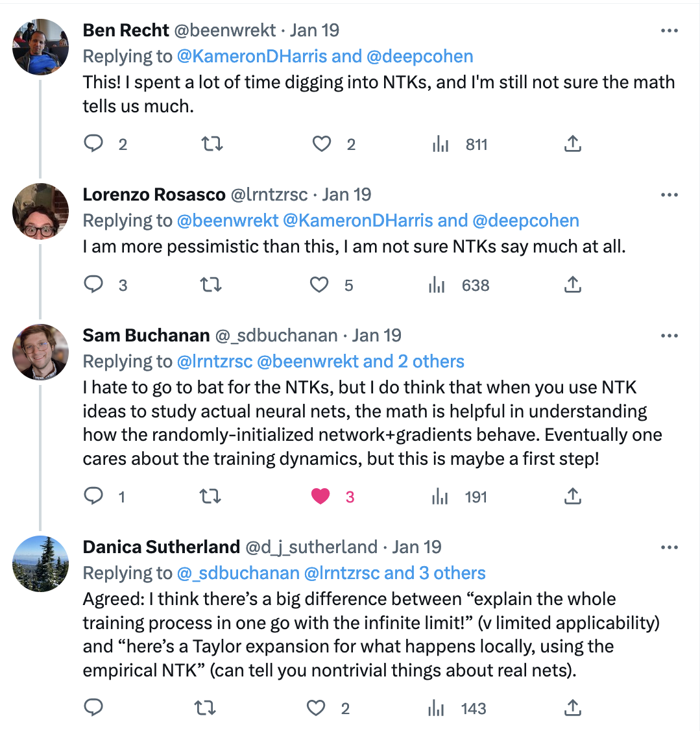Viewport: 700px width, 731px height.
Task: Reply to Ben Recht's tweet
Action: [x=94, y=143]
